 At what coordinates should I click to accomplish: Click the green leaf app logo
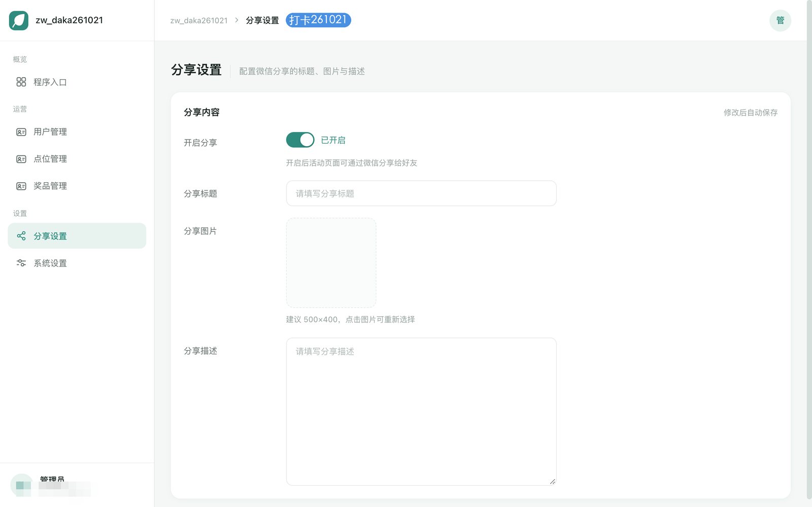pyautogui.click(x=19, y=20)
